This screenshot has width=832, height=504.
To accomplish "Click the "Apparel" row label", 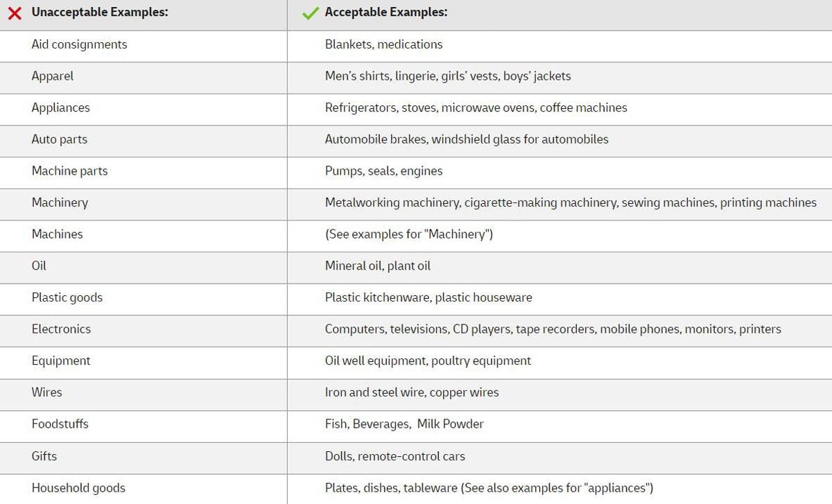I will tap(53, 76).
